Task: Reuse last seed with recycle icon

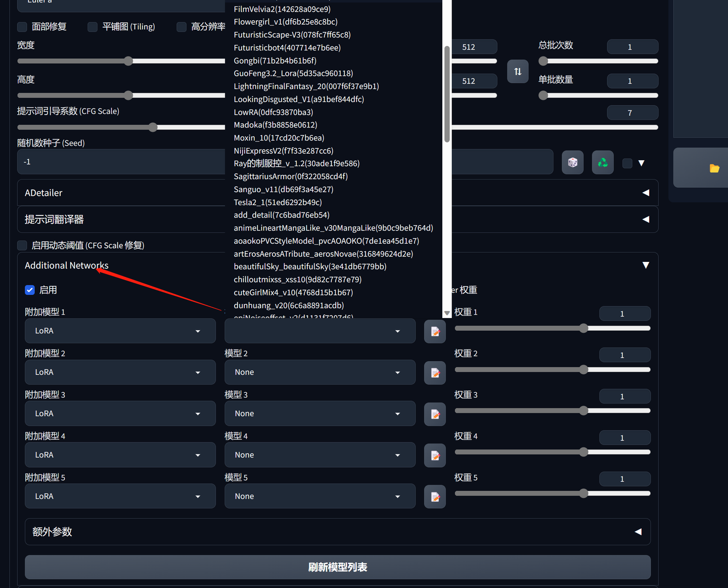Action: [x=603, y=162]
